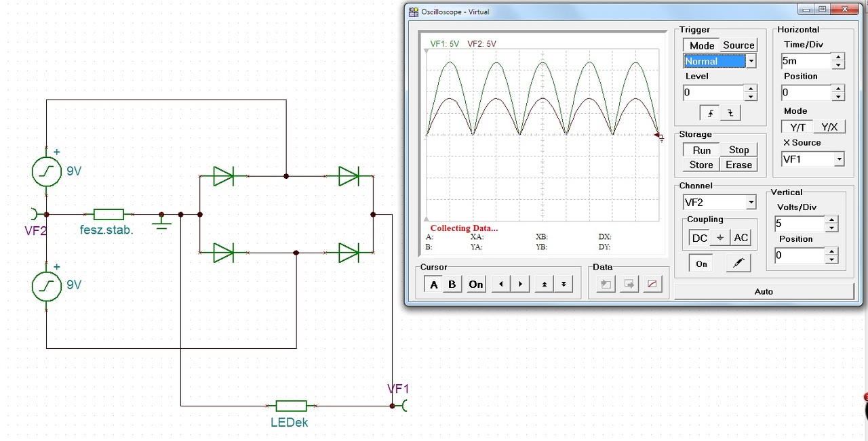Image resolution: width=868 pixels, height=441 pixels.
Task: Select the bottom-left diode in bridge
Action: click(x=223, y=253)
